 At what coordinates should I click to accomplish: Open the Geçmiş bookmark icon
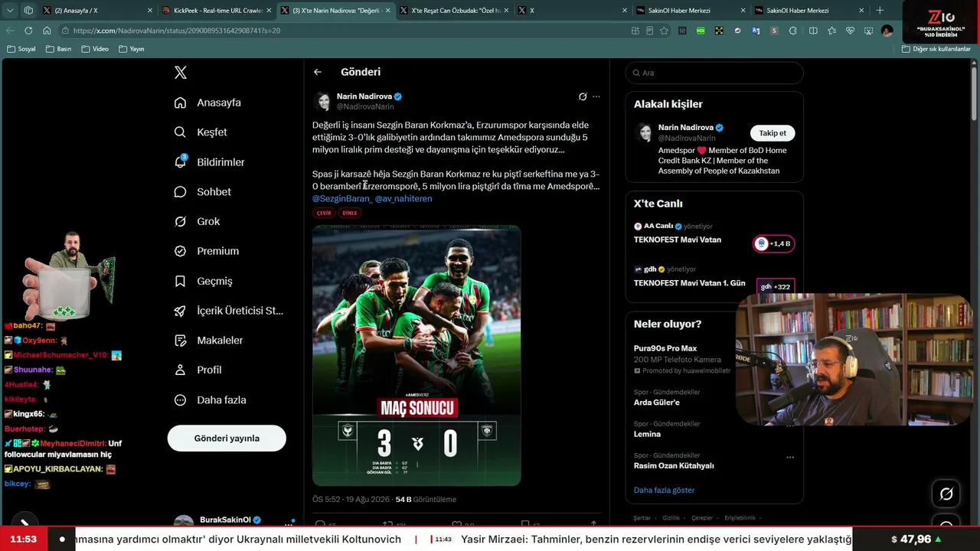tap(180, 281)
